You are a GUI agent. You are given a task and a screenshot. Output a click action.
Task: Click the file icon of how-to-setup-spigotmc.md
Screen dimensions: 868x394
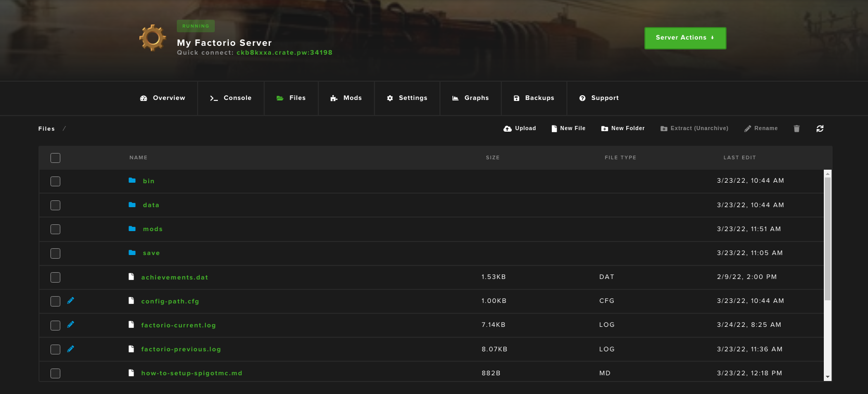click(131, 373)
